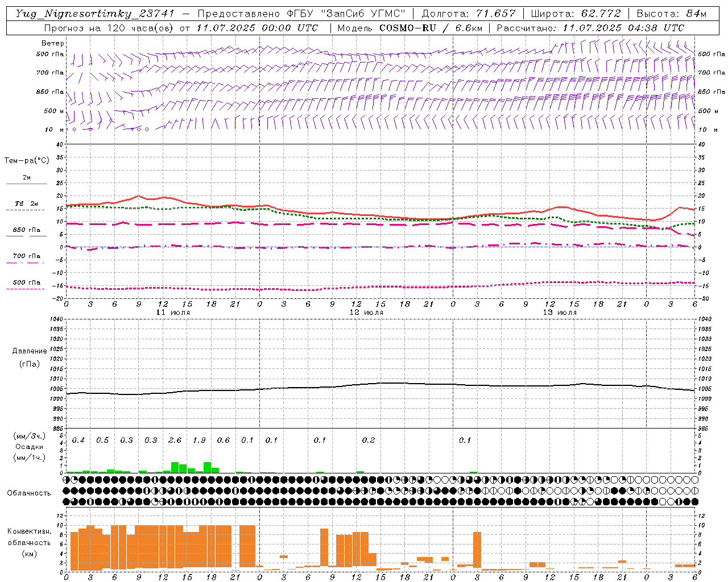Click the 12 июля date label
Image resolution: width=728 pixels, height=582 pixels.
pyautogui.click(x=366, y=313)
